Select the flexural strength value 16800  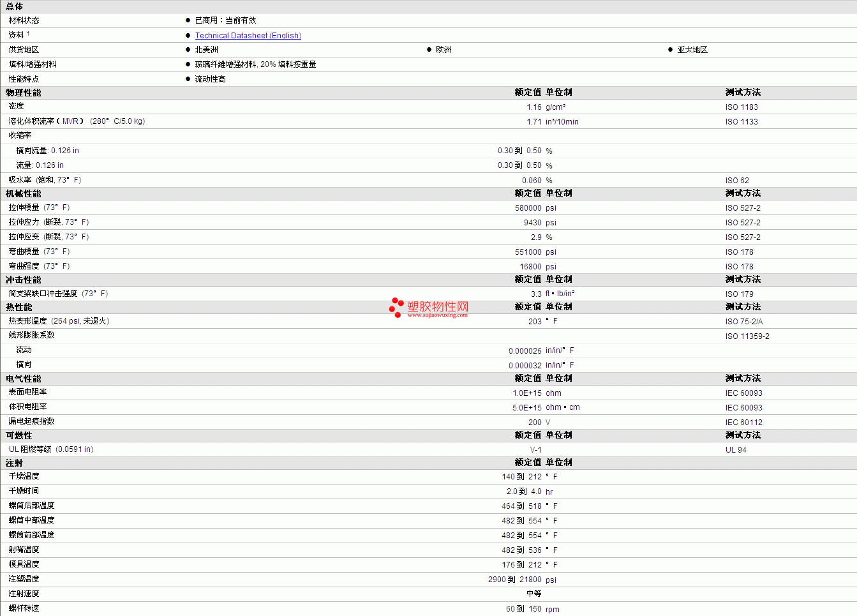click(531, 267)
